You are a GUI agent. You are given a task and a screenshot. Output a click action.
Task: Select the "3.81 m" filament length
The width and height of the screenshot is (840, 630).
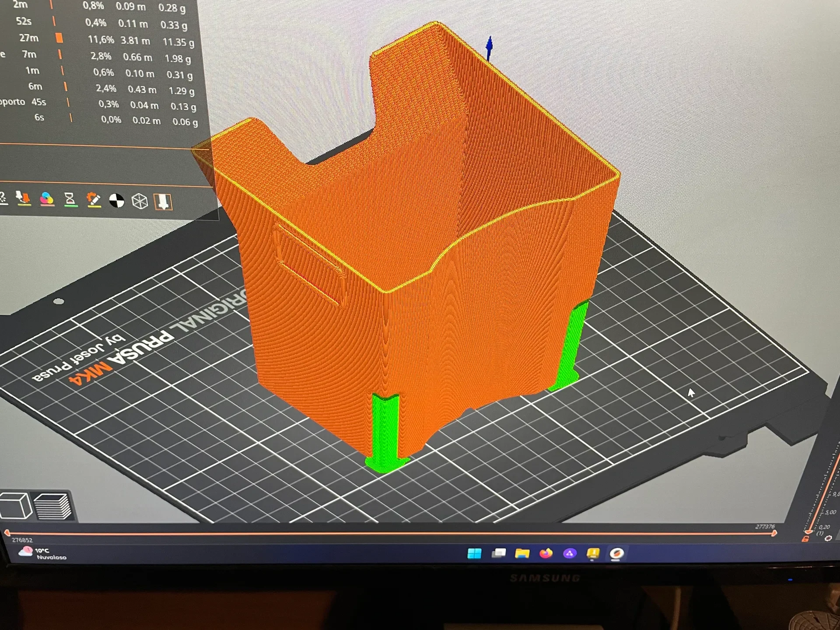click(x=135, y=41)
